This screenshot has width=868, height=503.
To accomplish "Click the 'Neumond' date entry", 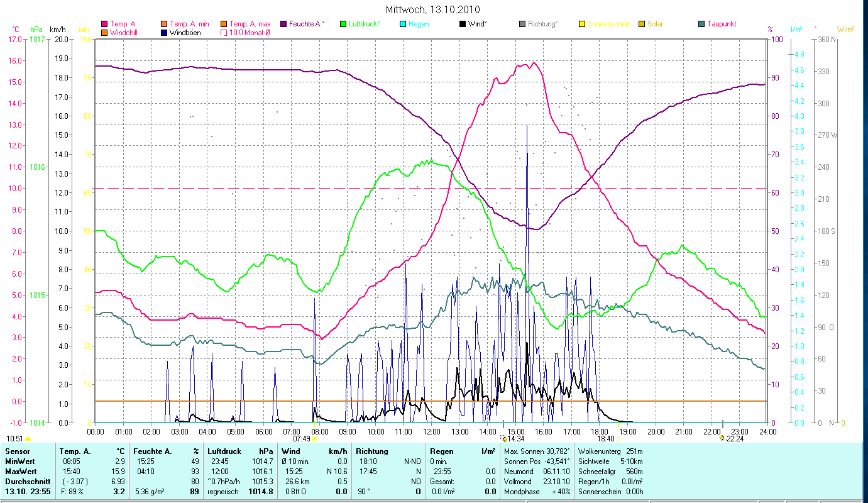I will (x=537, y=472).
